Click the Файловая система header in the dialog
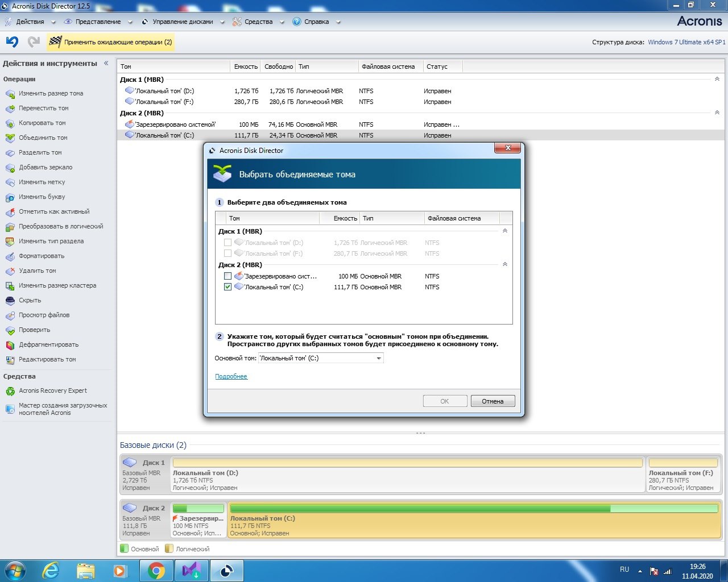Image resolution: width=728 pixels, height=582 pixels. tap(462, 218)
